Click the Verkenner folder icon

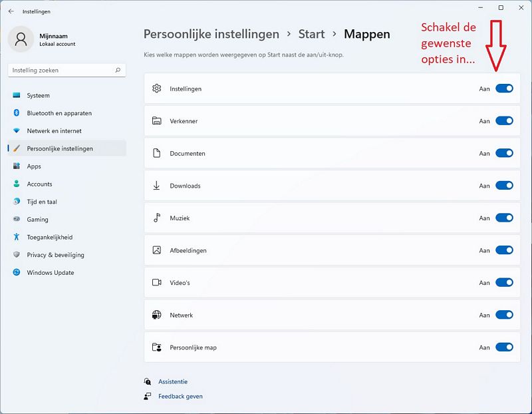[x=156, y=120]
